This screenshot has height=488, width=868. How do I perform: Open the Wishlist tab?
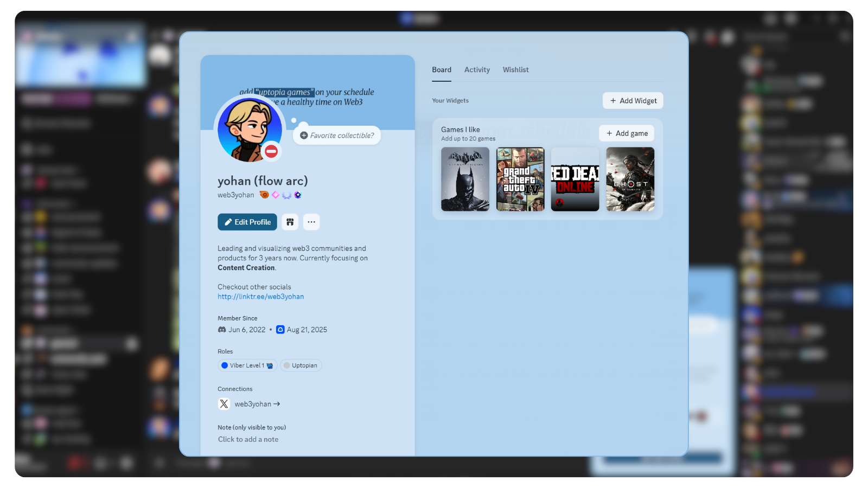[515, 70]
